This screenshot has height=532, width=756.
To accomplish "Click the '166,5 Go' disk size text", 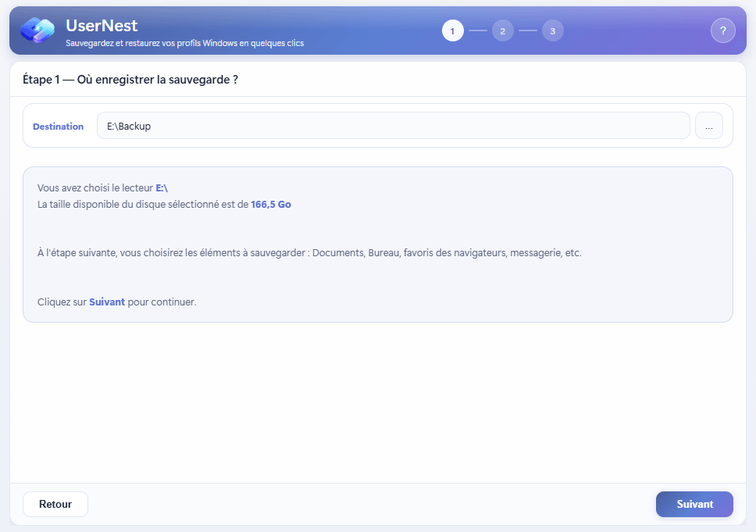I will 271,204.
